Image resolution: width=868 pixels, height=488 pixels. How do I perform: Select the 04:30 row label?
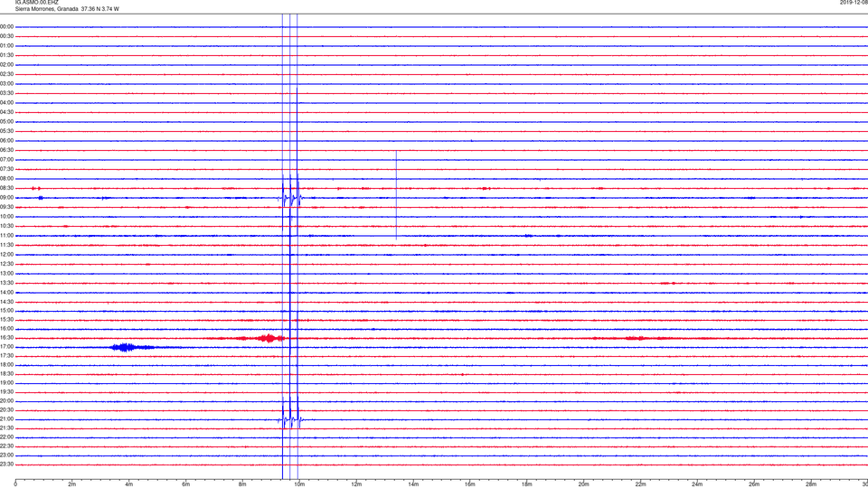[x=6, y=112]
